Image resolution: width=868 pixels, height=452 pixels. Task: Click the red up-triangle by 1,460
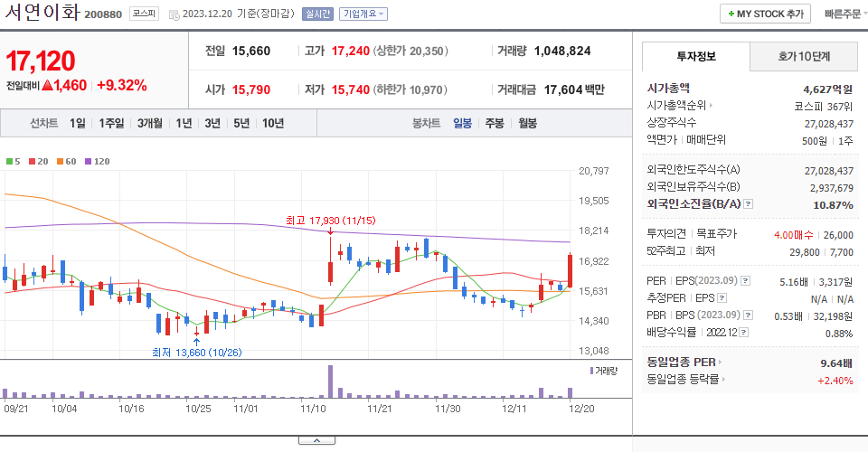47,85
